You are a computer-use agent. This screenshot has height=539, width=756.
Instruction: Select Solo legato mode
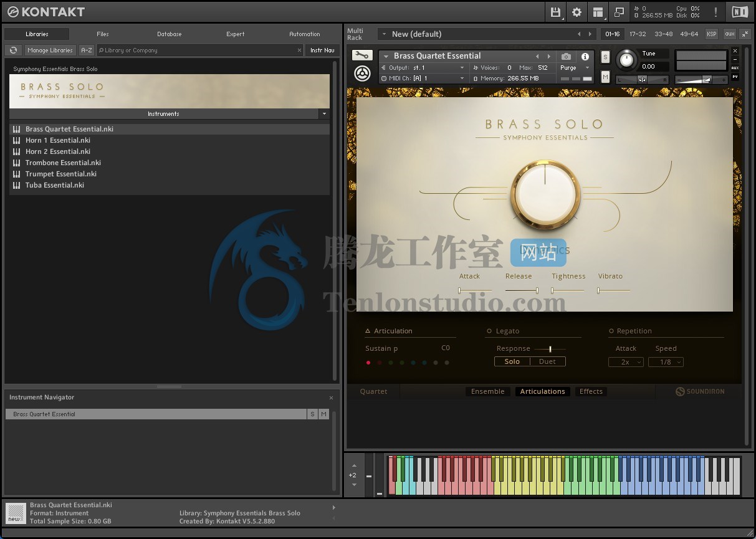pyautogui.click(x=512, y=361)
